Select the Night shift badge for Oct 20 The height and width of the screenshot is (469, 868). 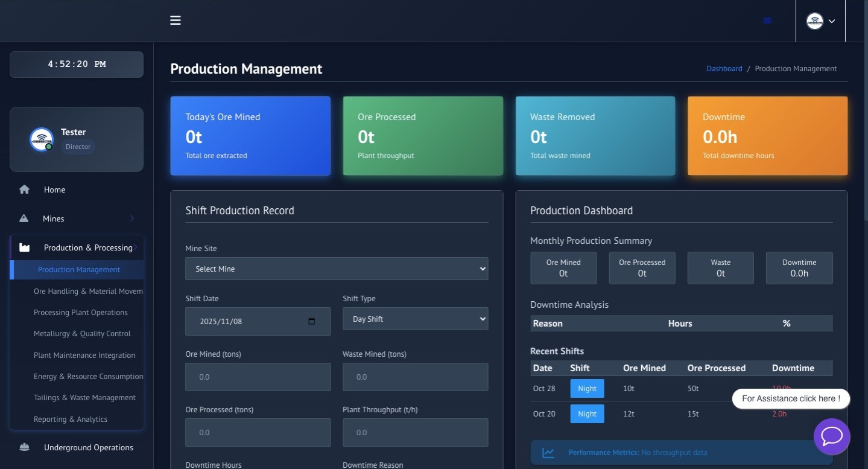coord(586,413)
